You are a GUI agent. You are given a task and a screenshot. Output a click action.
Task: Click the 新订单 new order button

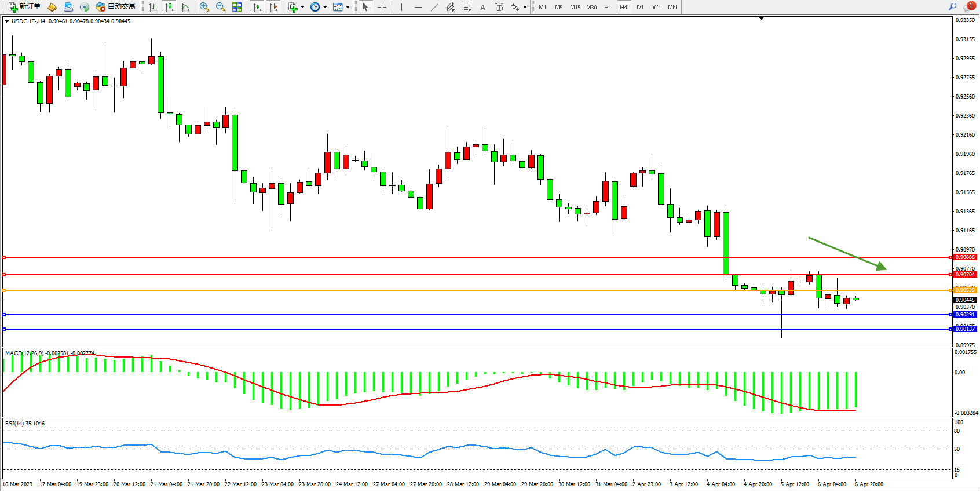click(x=24, y=7)
